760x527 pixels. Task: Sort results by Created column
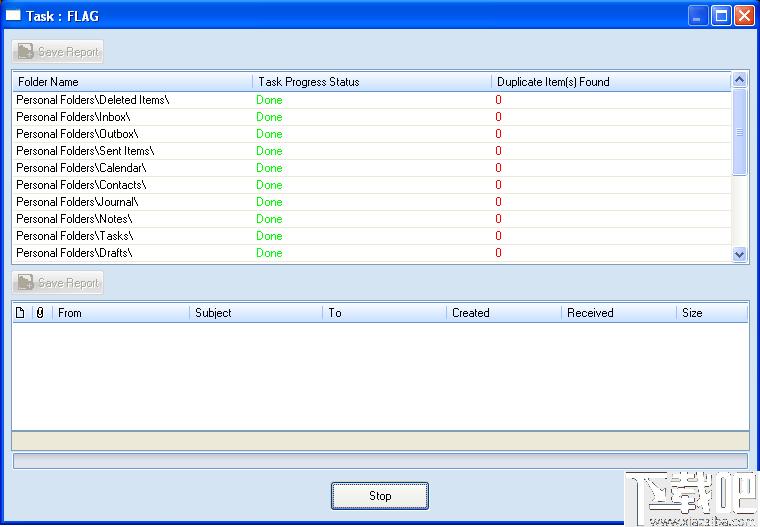tap(504, 313)
